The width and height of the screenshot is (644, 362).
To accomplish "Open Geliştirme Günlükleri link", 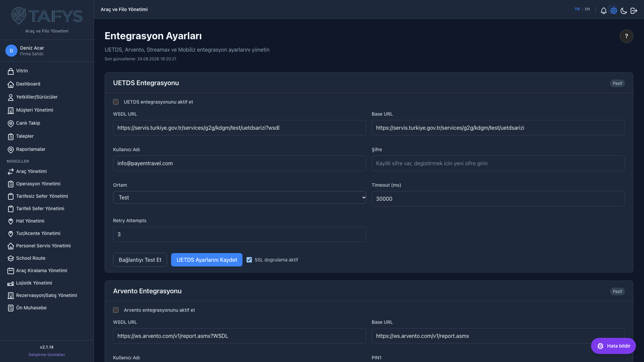I will pyautogui.click(x=47, y=355).
